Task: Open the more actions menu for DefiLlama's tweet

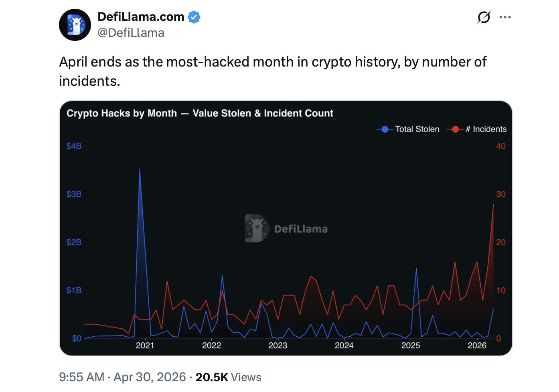Action: pyautogui.click(x=505, y=17)
